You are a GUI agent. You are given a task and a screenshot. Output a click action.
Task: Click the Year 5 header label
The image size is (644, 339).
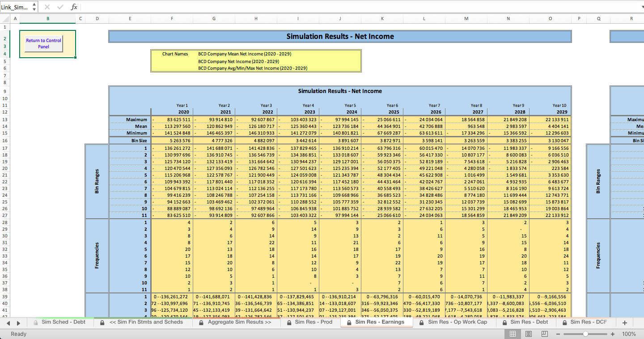tap(351, 106)
